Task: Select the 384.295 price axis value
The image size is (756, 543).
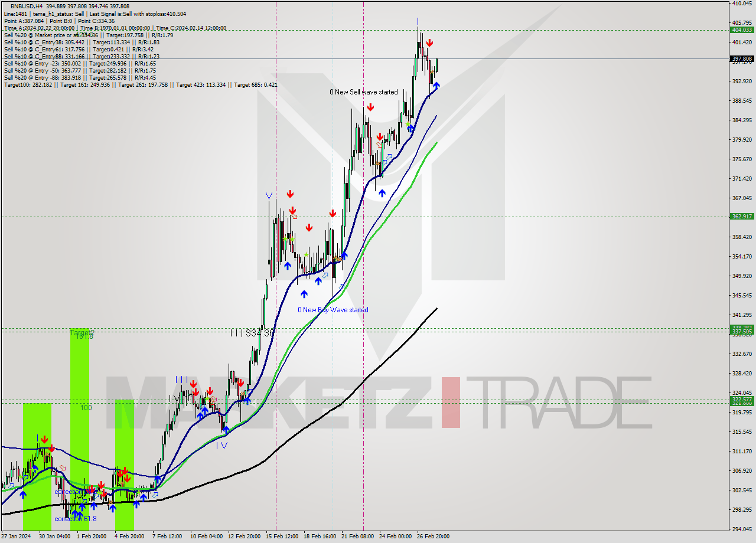Action: click(742, 120)
